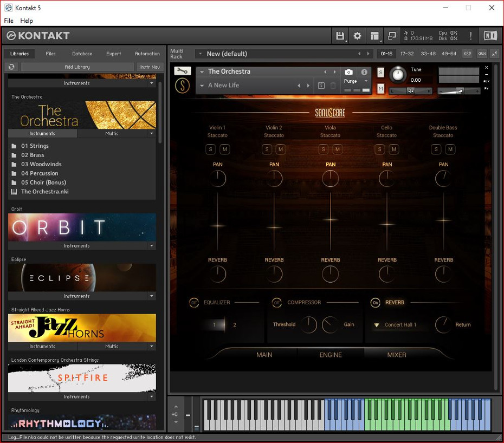504x443 pixels.
Task: Expand the Eclipse library options arrow
Action: pyautogui.click(x=151, y=296)
